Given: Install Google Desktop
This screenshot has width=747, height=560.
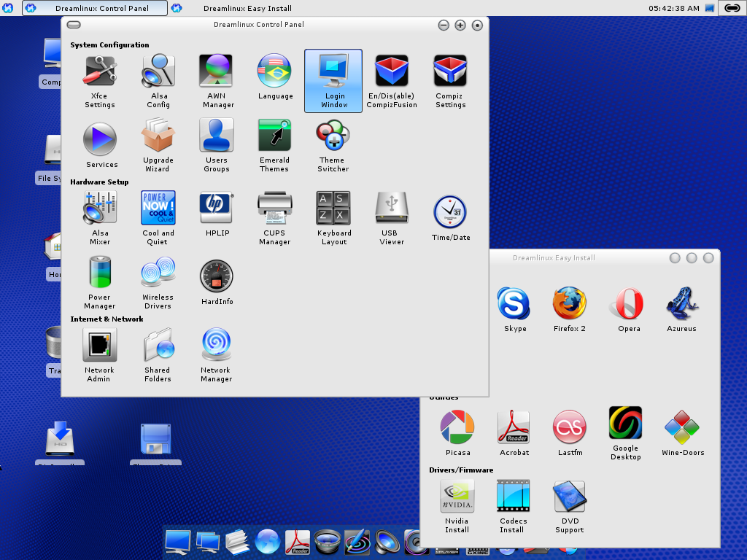Looking at the screenshot, I should 625,433.
